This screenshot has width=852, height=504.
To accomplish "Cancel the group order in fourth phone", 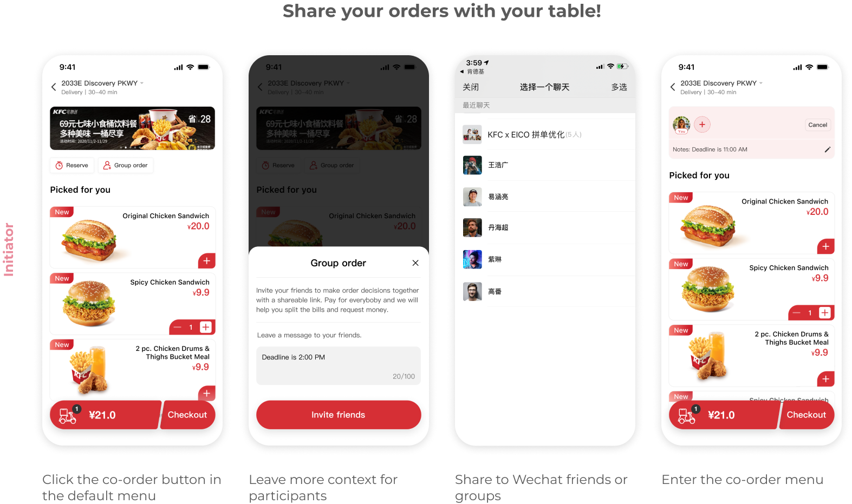I will pos(817,125).
